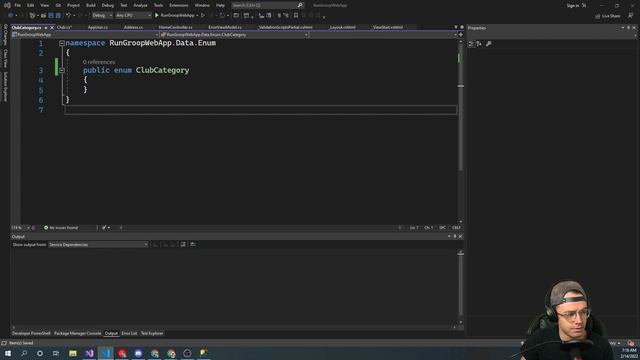Open the View menu
640x360 pixels.
(x=44, y=5)
